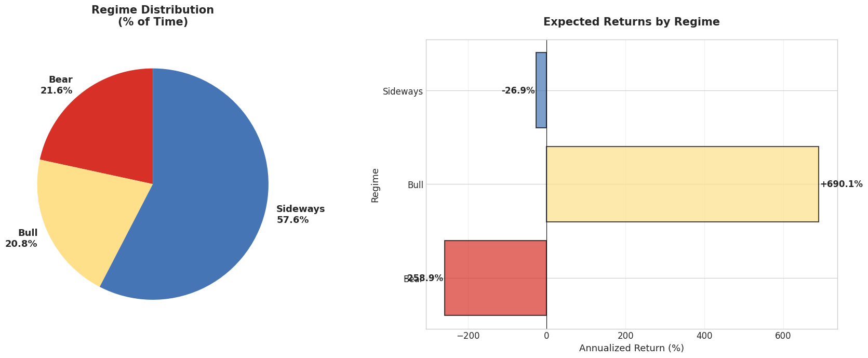This screenshot has width=868, height=358.
Task: Click the "Annualized Return (%)" axis label
Action: point(631,348)
